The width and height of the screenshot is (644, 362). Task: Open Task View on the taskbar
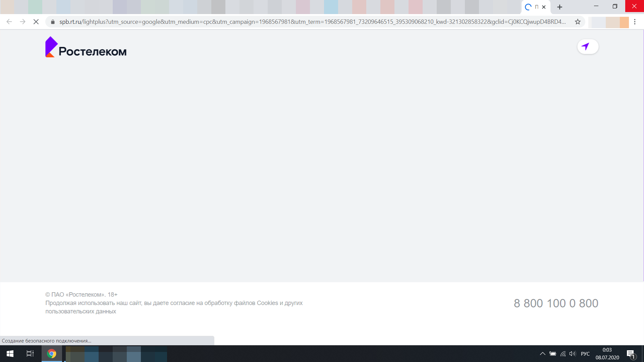point(30,354)
